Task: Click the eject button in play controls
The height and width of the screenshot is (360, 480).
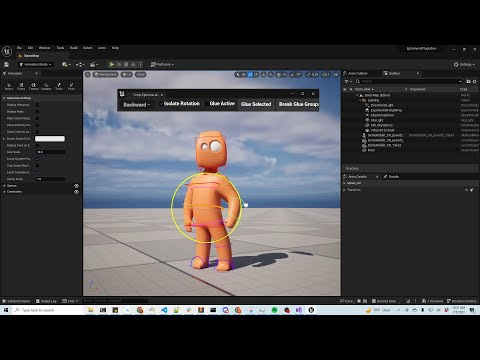Action: [x=133, y=64]
